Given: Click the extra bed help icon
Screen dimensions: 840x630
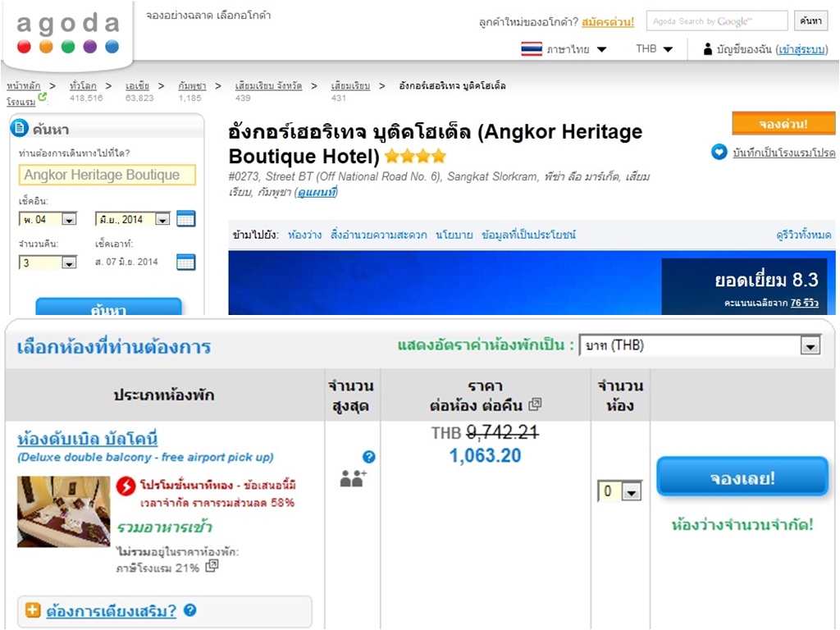Looking at the screenshot, I should (189, 609).
